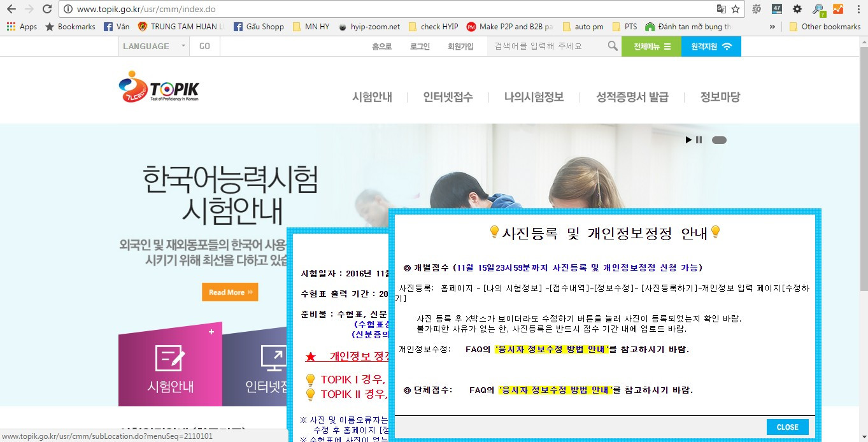The height and width of the screenshot is (442, 868).
Task: Click the 로그인 login link
Action: [420, 46]
